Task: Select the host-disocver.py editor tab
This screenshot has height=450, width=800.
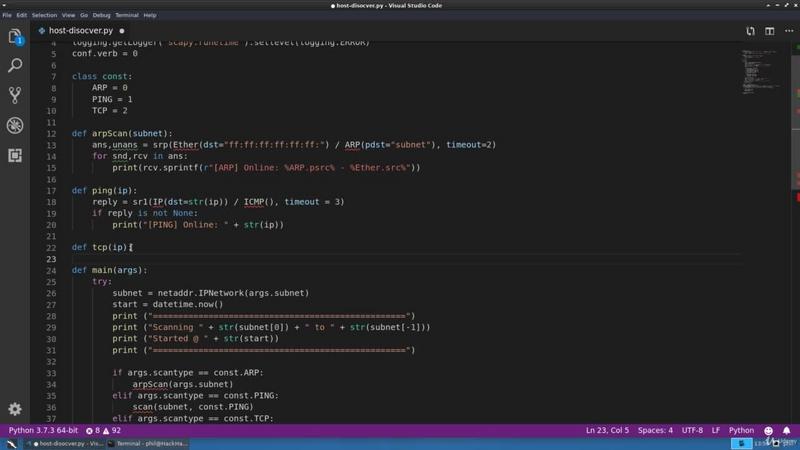Action: (x=81, y=31)
